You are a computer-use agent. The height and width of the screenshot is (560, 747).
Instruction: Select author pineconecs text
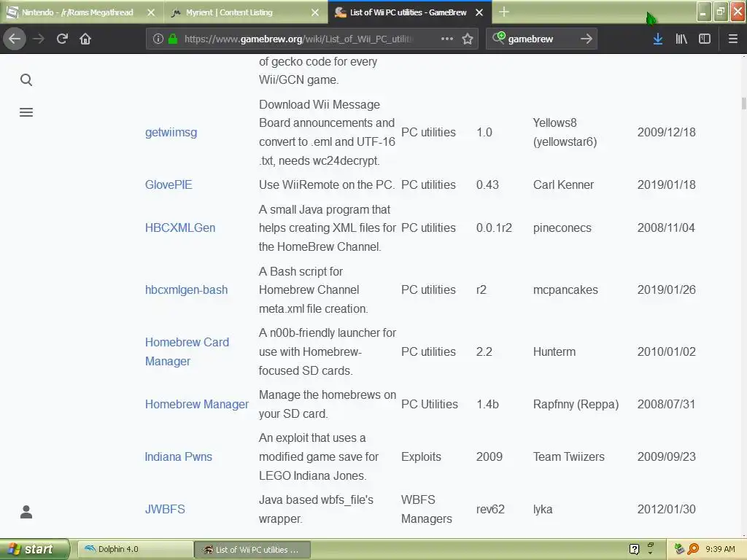point(562,227)
